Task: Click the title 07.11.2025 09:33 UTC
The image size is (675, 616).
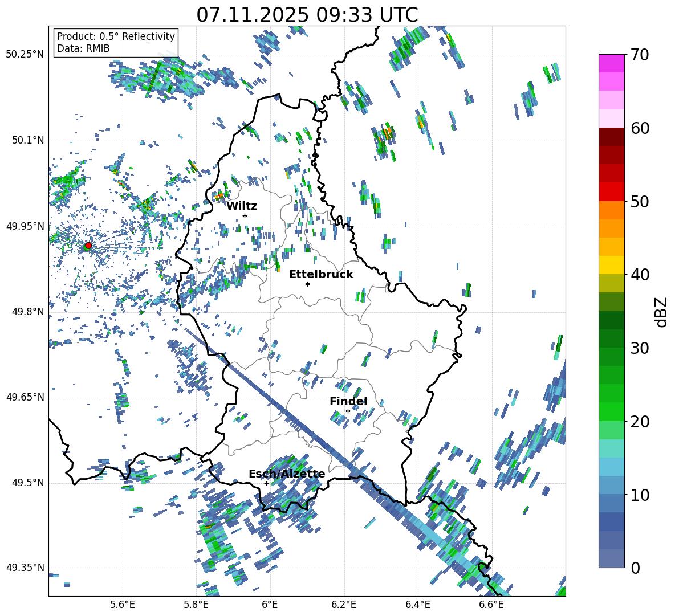Action: (x=307, y=15)
